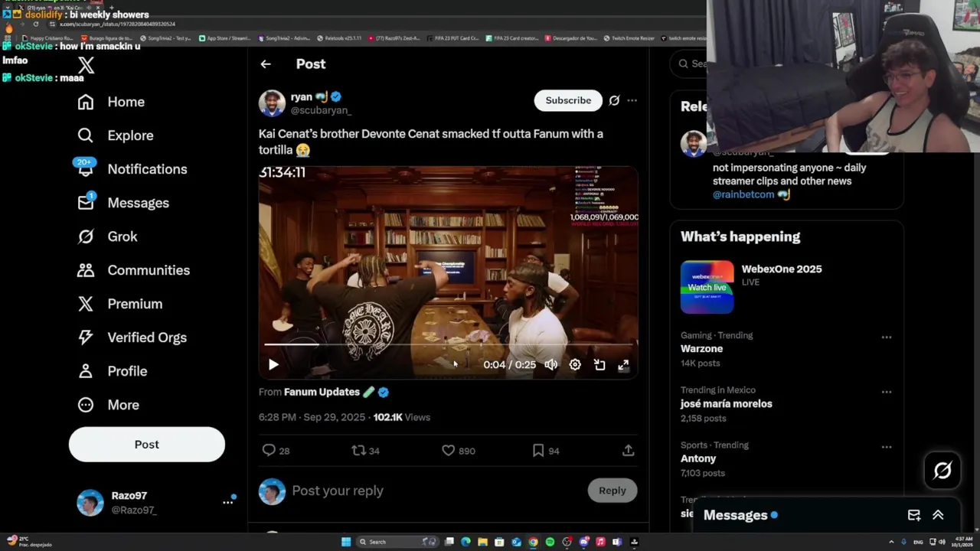Screen dimensions: 980x551
Task: Open the @rainbetcom mention link
Action: (x=743, y=194)
